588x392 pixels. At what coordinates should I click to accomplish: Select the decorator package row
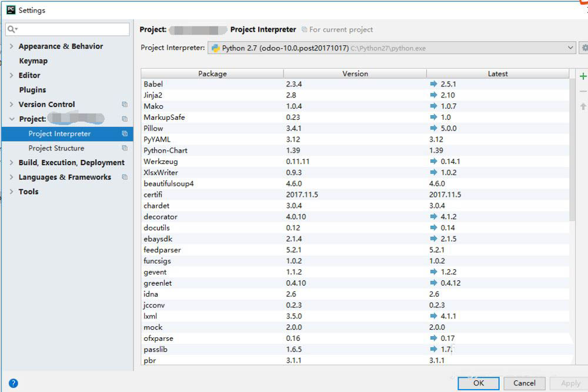click(x=355, y=217)
